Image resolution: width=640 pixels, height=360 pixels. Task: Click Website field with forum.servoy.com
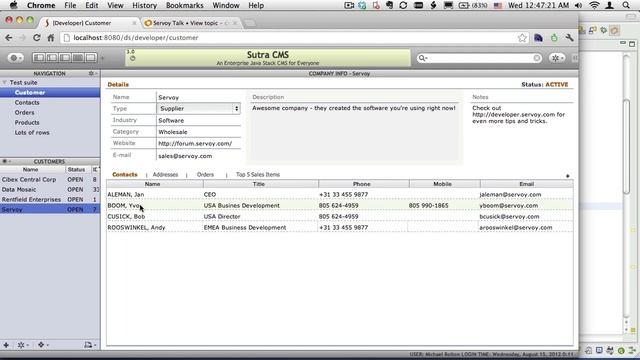click(x=198, y=144)
